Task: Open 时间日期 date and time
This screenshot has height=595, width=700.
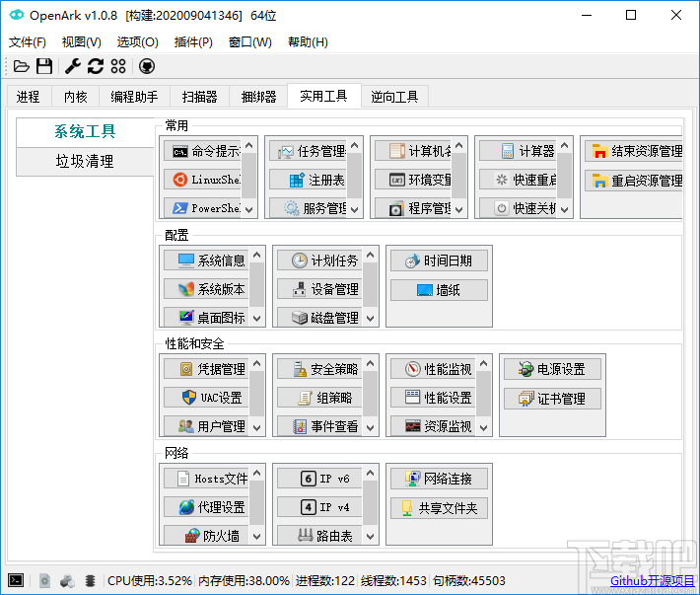Action: (439, 260)
